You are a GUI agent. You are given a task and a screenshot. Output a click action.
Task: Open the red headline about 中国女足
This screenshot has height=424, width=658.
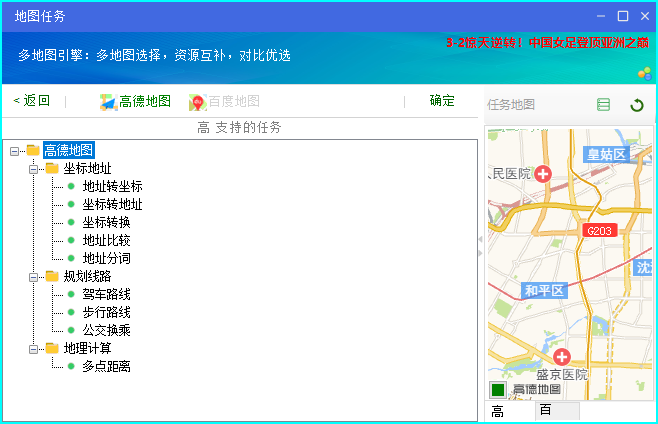547,42
